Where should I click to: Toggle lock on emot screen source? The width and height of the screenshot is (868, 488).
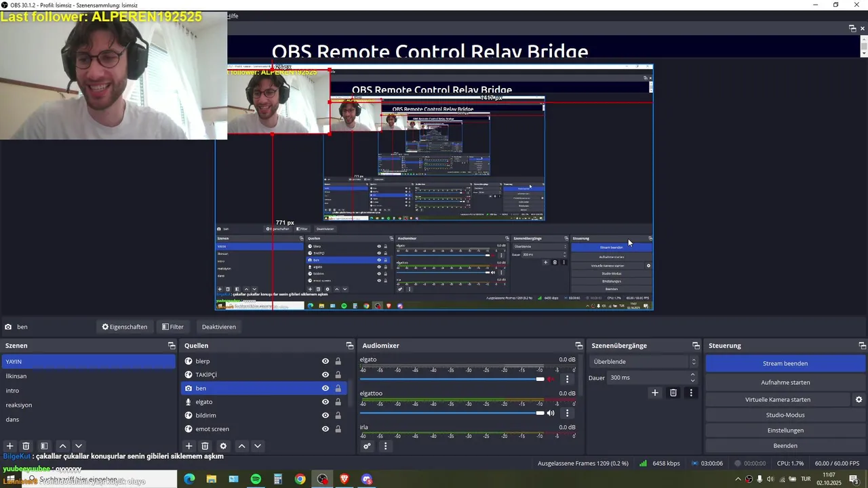[x=338, y=429]
